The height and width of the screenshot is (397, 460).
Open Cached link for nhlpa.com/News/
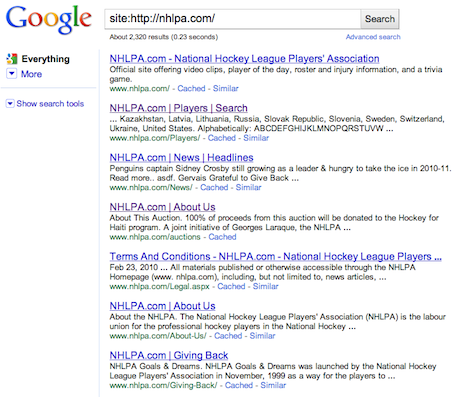pos(214,187)
